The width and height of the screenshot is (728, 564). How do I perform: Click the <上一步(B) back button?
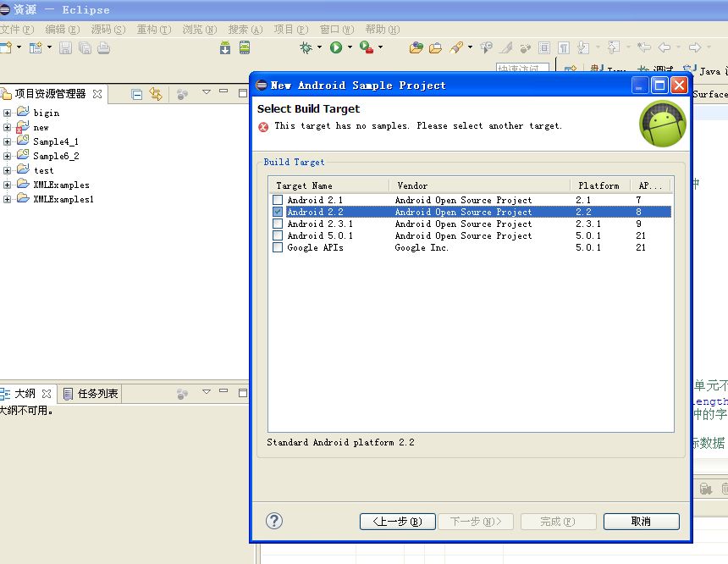[397, 522]
